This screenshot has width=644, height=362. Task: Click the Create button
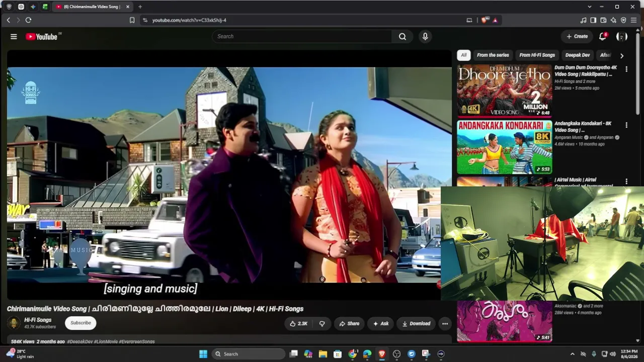click(x=577, y=36)
